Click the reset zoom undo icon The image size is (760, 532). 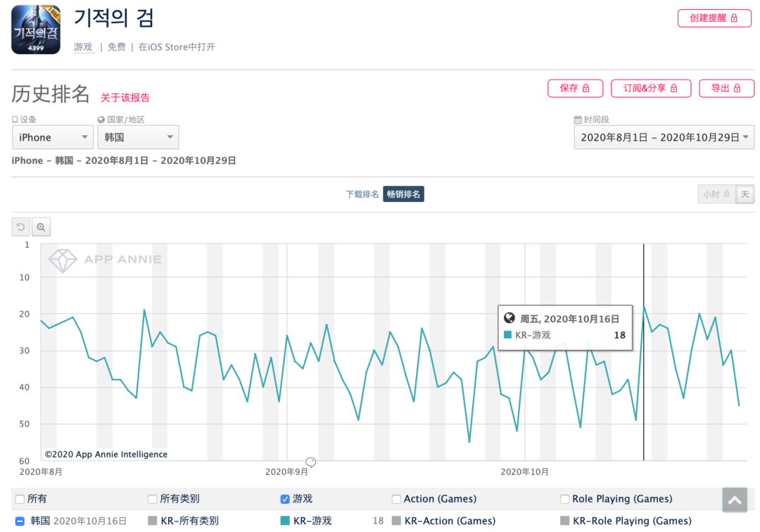(x=21, y=227)
